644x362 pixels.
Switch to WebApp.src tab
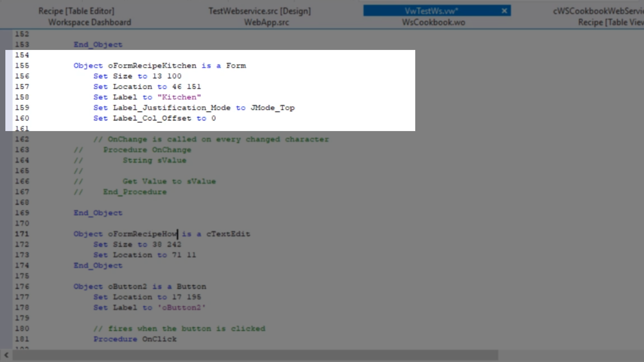[x=266, y=22]
